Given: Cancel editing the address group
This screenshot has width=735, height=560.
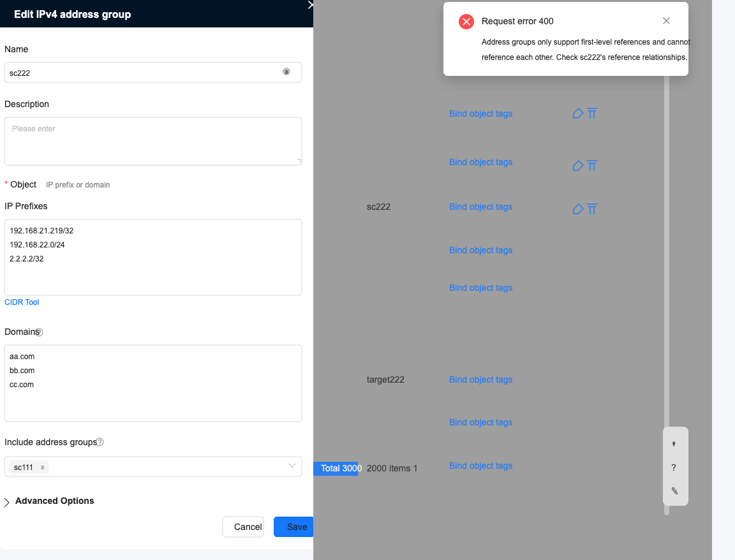Looking at the screenshot, I should click(x=243, y=527).
